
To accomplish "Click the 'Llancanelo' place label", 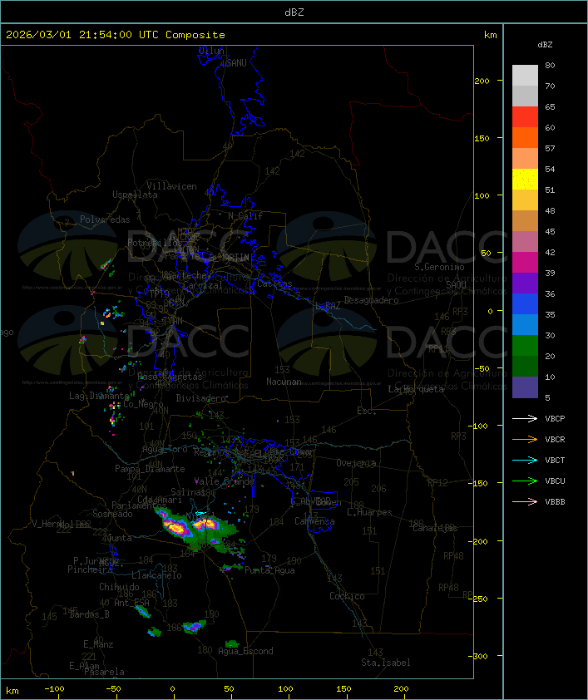I will coord(156,575).
